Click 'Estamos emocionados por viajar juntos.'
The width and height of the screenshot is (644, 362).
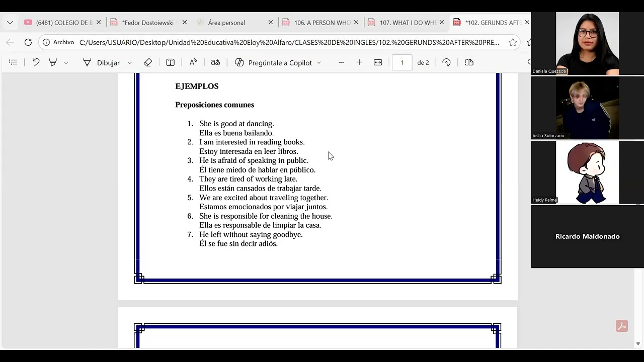[x=264, y=207]
